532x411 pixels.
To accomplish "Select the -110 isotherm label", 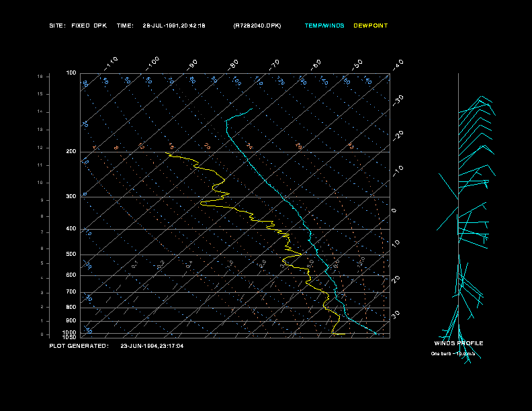I will (111, 64).
